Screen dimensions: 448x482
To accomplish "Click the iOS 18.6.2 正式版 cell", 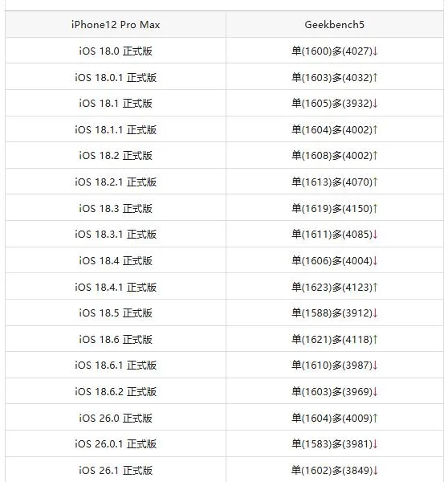I will 116,392.
